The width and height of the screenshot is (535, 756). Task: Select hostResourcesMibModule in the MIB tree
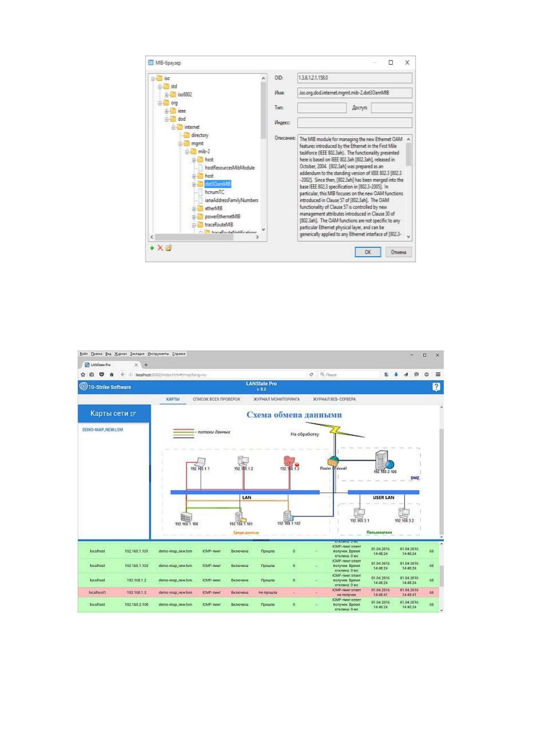click(x=230, y=167)
